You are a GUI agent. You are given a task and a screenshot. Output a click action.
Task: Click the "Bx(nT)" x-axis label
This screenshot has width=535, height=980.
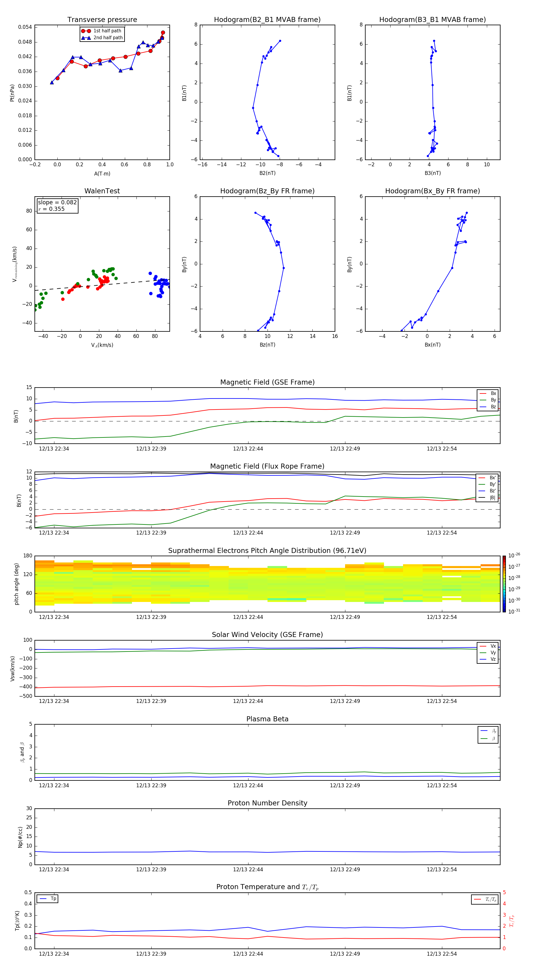[432, 345]
